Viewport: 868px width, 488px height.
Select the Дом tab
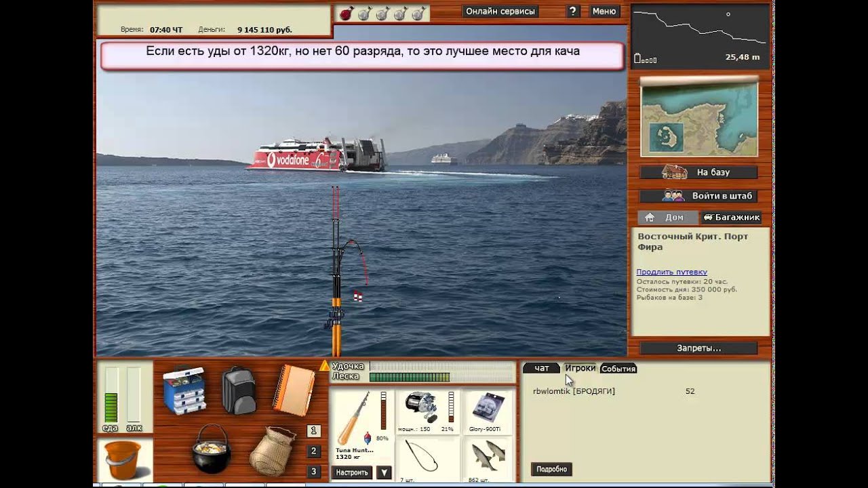668,218
